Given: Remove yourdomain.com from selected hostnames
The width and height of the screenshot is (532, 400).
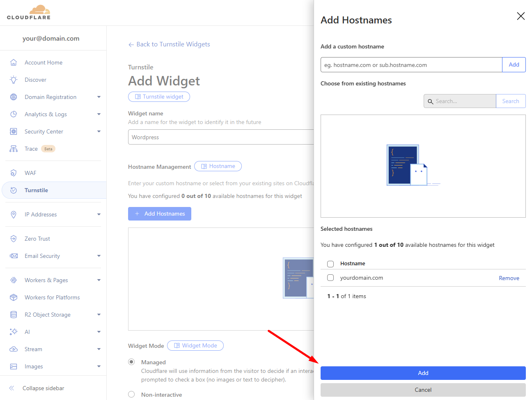Looking at the screenshot, I should (509, 278).
